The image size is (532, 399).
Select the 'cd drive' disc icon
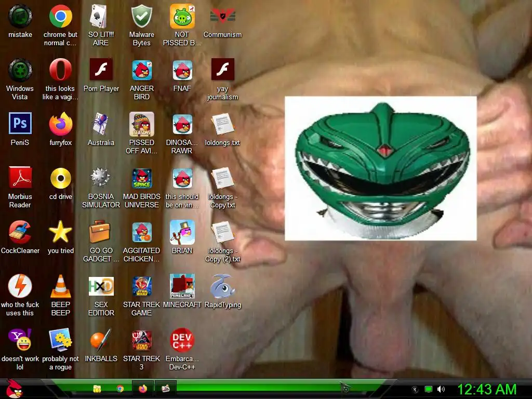pos(60,178)
